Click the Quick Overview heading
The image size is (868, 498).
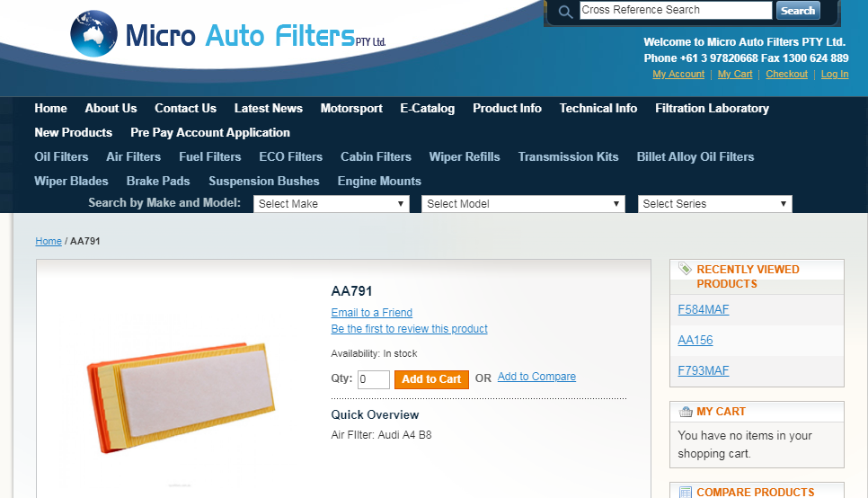point(375,415)
